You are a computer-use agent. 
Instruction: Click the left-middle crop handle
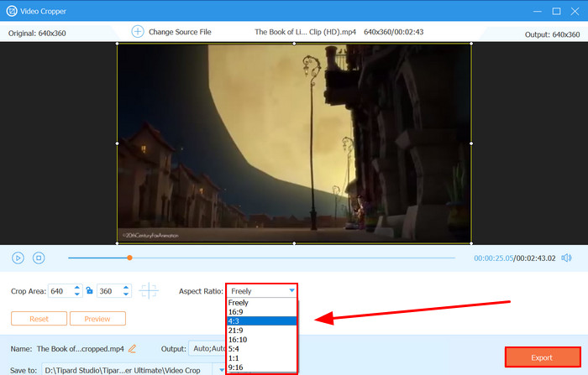point(118,143)
